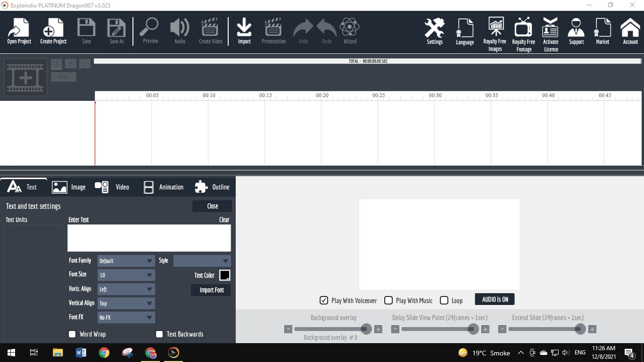This screenshot has width=644, height=362.
Task: Switch to the Animation tab
Action: pos(163,187)
